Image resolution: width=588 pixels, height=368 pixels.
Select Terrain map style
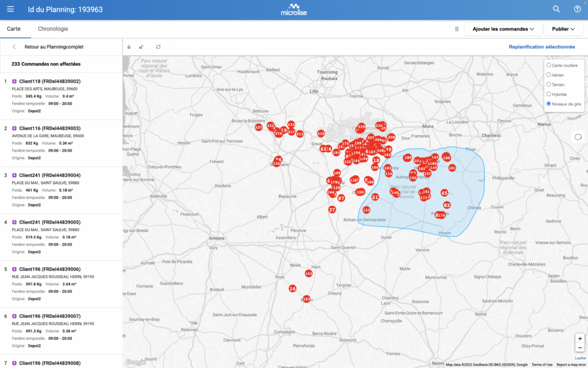click(x=548, y=85)
